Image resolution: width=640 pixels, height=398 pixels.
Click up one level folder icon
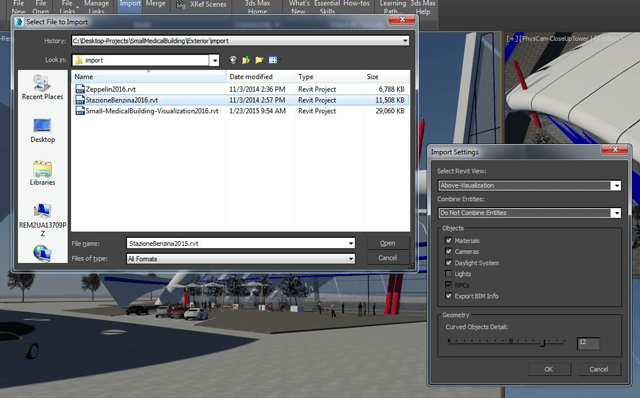(x=246, y=60)
